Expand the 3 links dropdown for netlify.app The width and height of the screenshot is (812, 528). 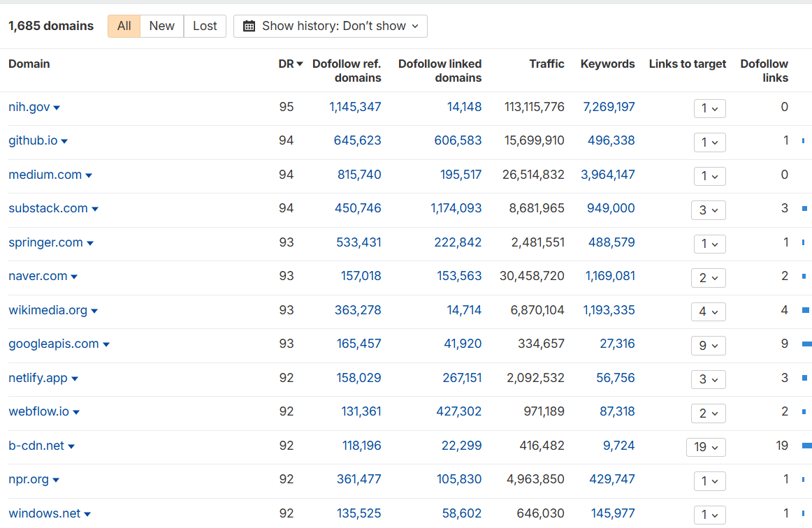coord(709,379)
